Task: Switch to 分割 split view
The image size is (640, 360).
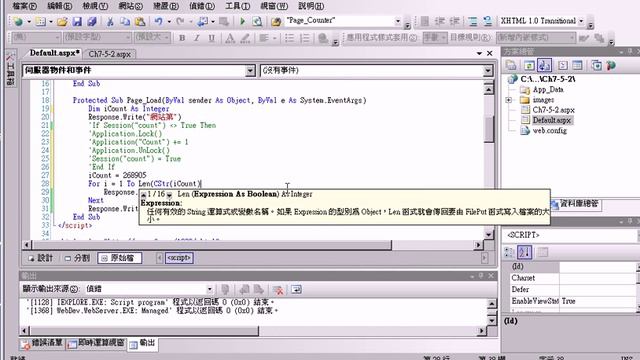Action: click(x=77, y=258)
